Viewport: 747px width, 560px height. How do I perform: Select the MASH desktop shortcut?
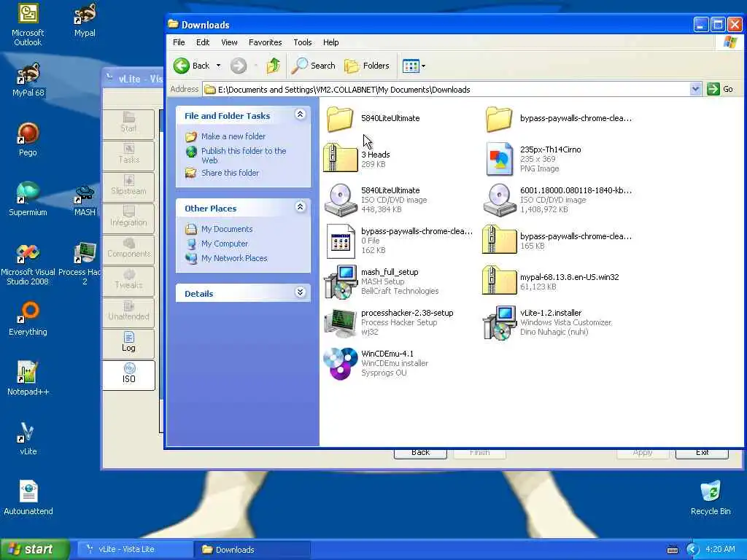[85, 201]
